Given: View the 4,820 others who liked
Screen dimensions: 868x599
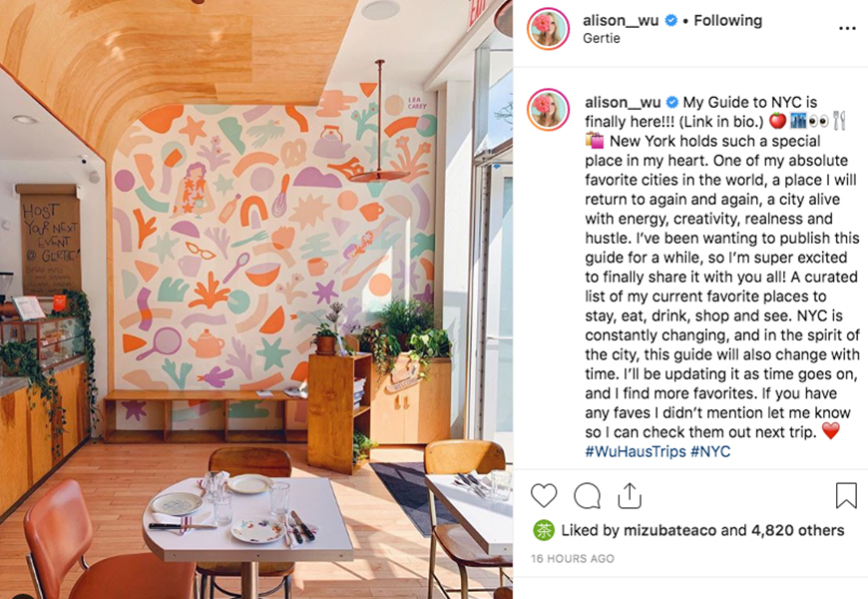Looking at the screenshot, I should 798,530.
